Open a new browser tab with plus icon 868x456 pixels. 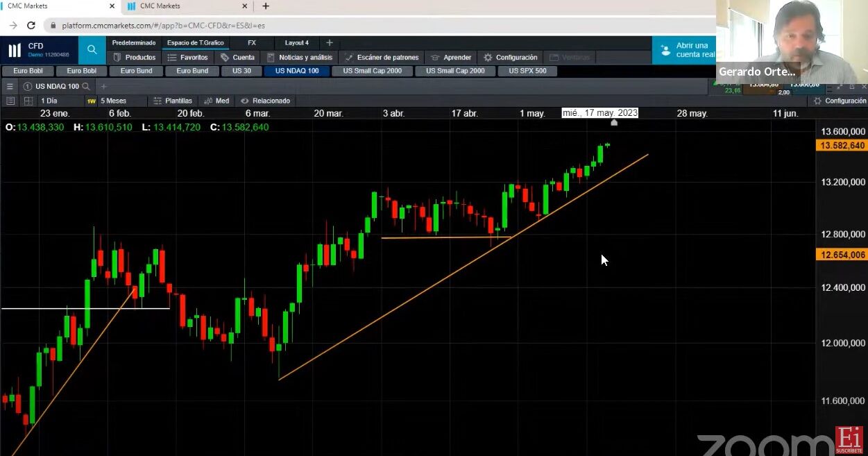tap(265, 6)
